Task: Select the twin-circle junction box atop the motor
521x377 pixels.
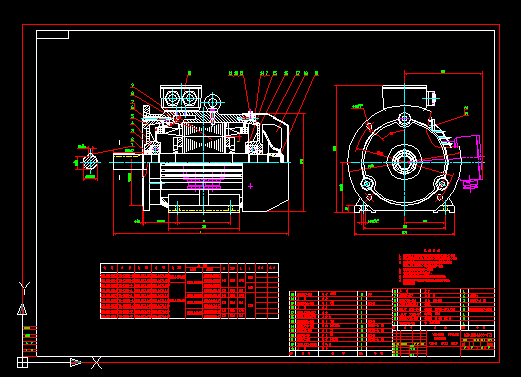Action: [x=181, y=97]
